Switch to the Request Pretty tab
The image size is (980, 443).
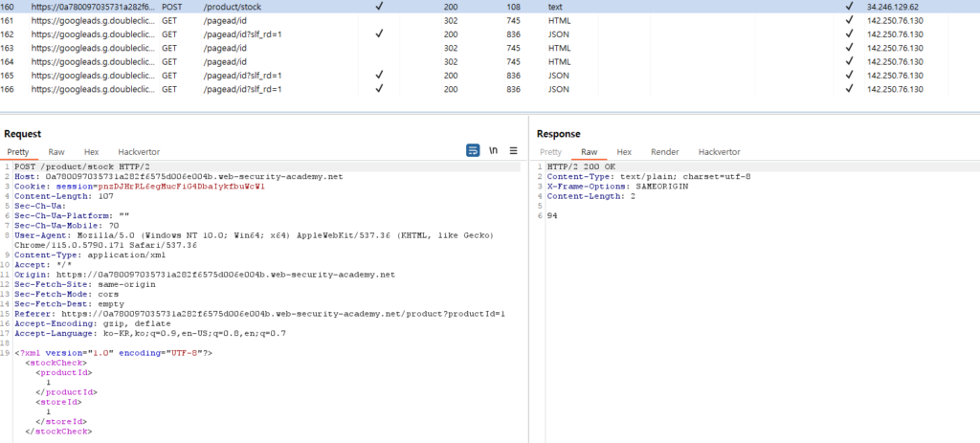coord(18,152)
